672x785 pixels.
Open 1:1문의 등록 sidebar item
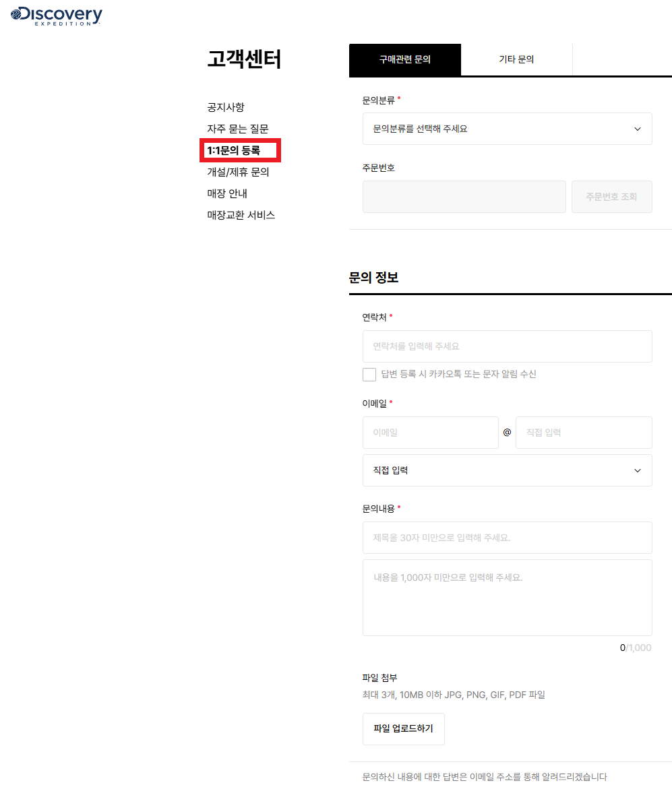pyautogui.click(x=234, y=150)
